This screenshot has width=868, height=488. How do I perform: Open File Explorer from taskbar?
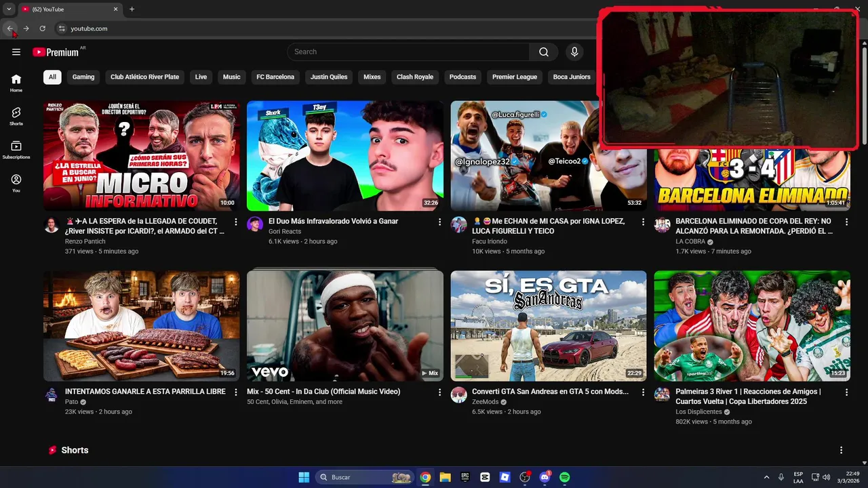coord(445,477)
